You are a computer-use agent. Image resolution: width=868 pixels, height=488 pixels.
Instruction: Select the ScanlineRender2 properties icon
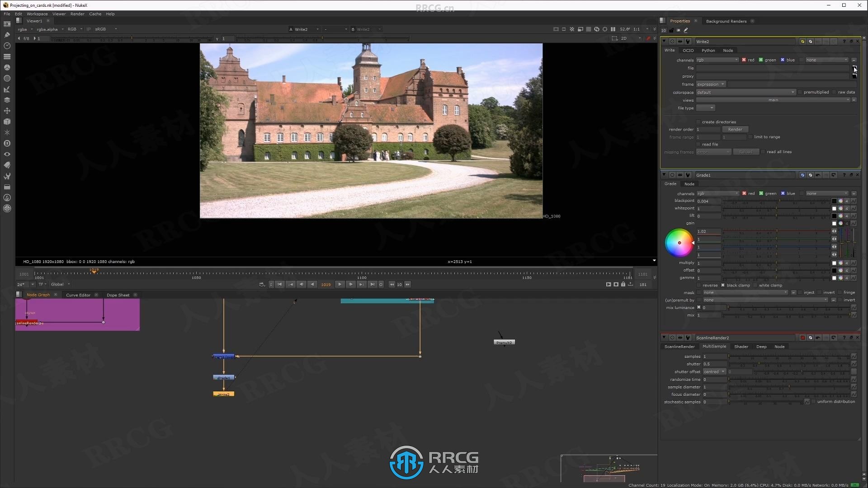point(688,338)
